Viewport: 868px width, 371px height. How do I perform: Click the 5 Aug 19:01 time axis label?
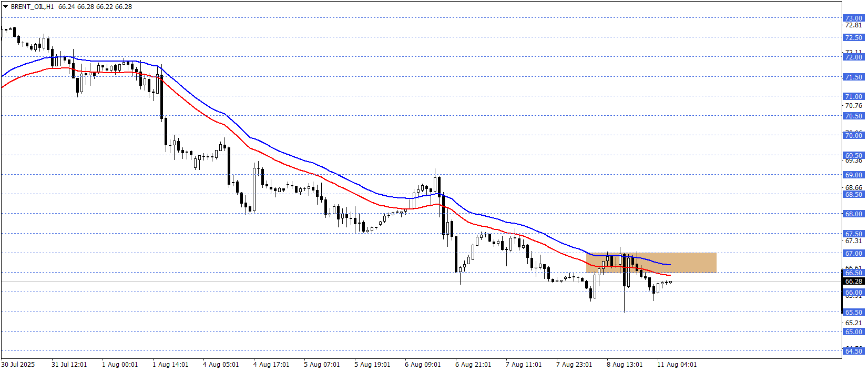click(x=372, y=364)
